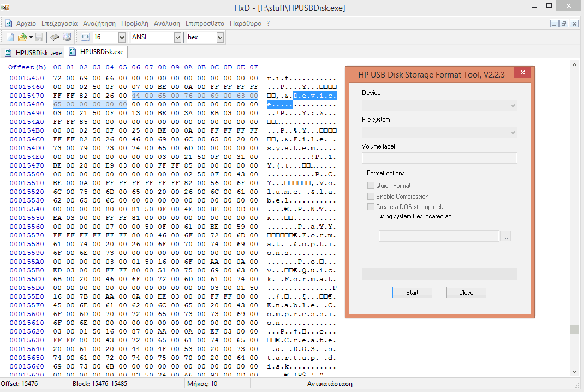Click the system files location path field
The width and height of the screenshot is (584, 392).
point(439,236)
